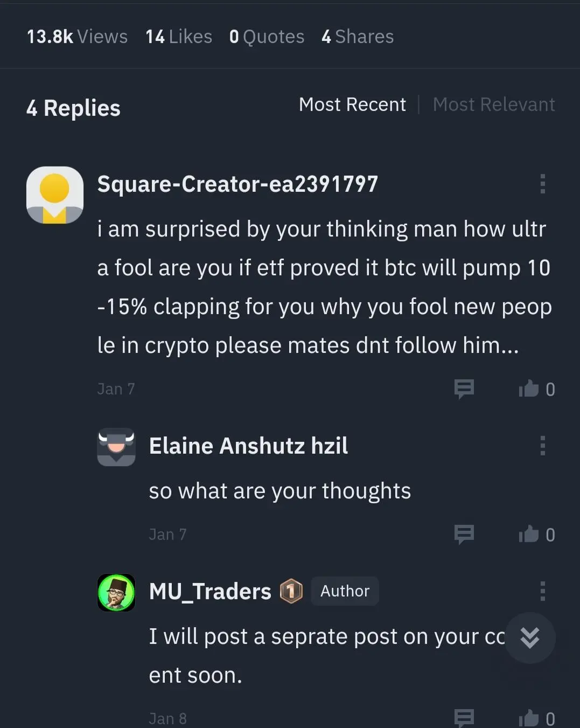Open options menu for Square-Creator-ea2391797 comment
580x728 pixels.
tap(542, 184)
